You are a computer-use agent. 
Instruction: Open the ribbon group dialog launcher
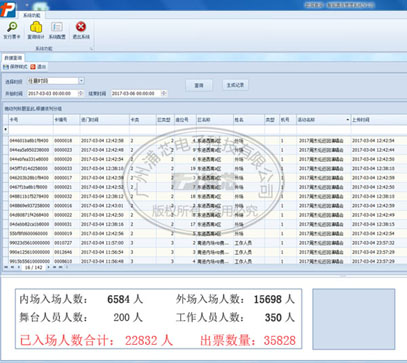click(x=91, y=49)
